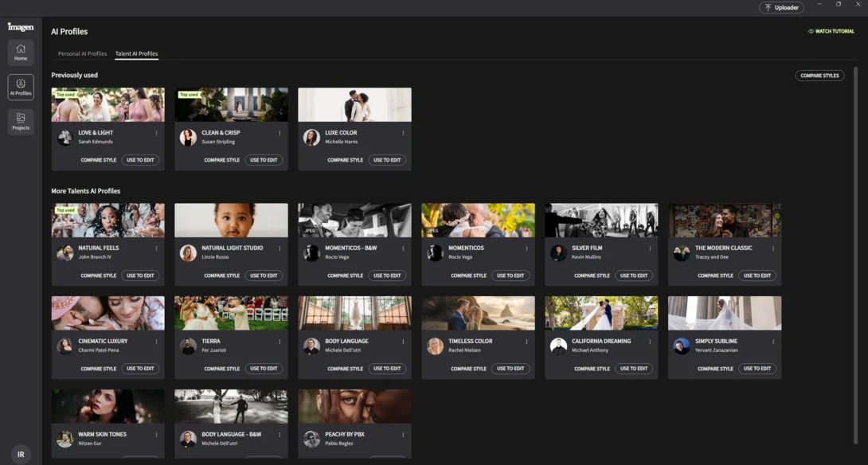Screen dimensions: 868x465
Task: Use Love & Light profile to edit
Action: point(140,160)
